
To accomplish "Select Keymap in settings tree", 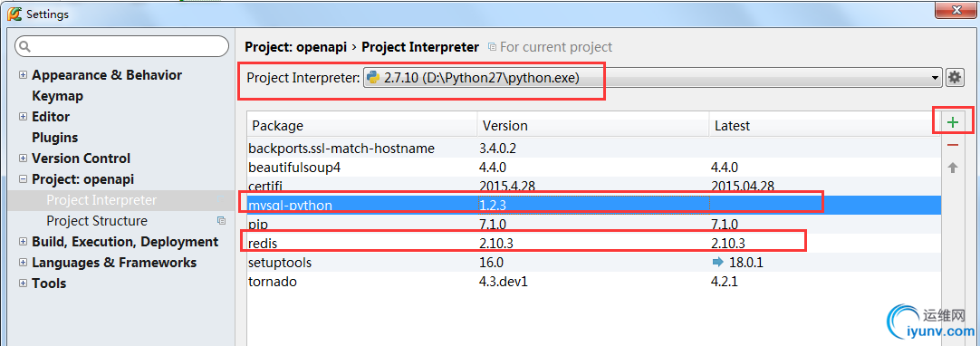I will click(57, 95).
